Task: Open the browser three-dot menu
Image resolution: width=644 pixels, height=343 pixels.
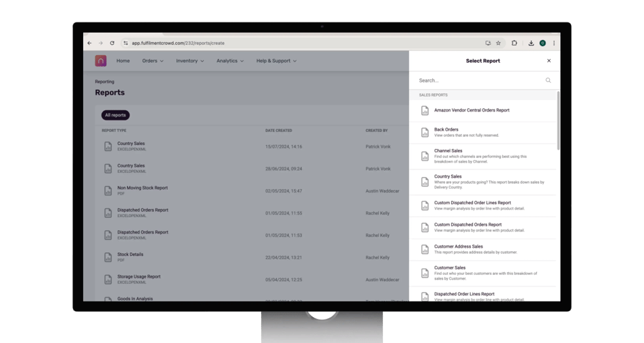Action: point(554,43)
